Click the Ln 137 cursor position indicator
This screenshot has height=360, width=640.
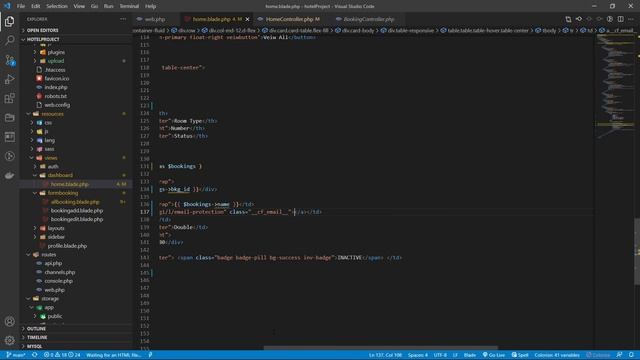pyautogui.click(x=385, y=355)
